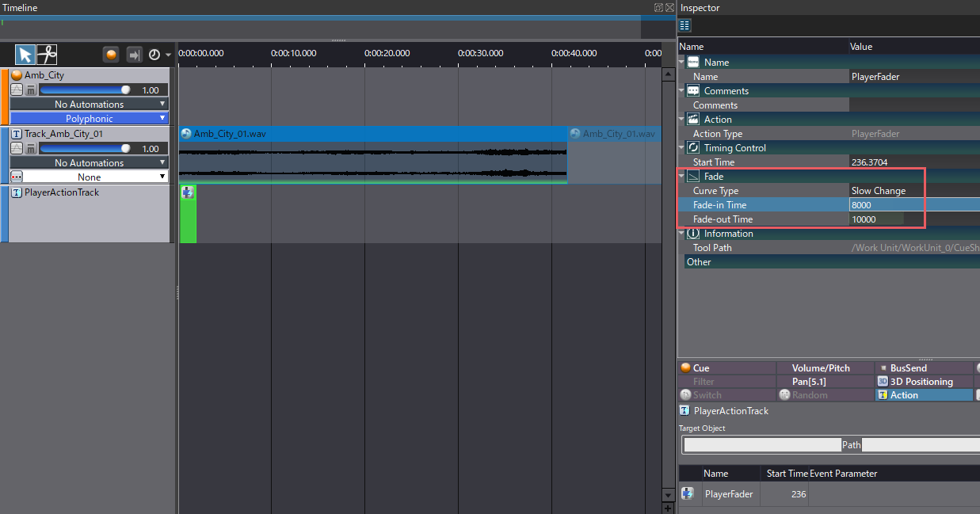Click the Amb_City cue sphere icon
Viewport: 980px width, 514px height.
coord(17,75)
